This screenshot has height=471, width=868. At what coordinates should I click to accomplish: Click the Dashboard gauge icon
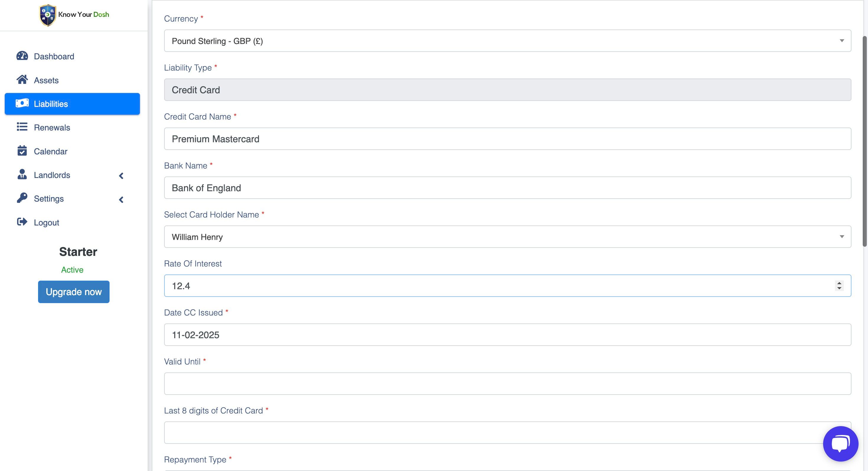[x=22, y=56]
